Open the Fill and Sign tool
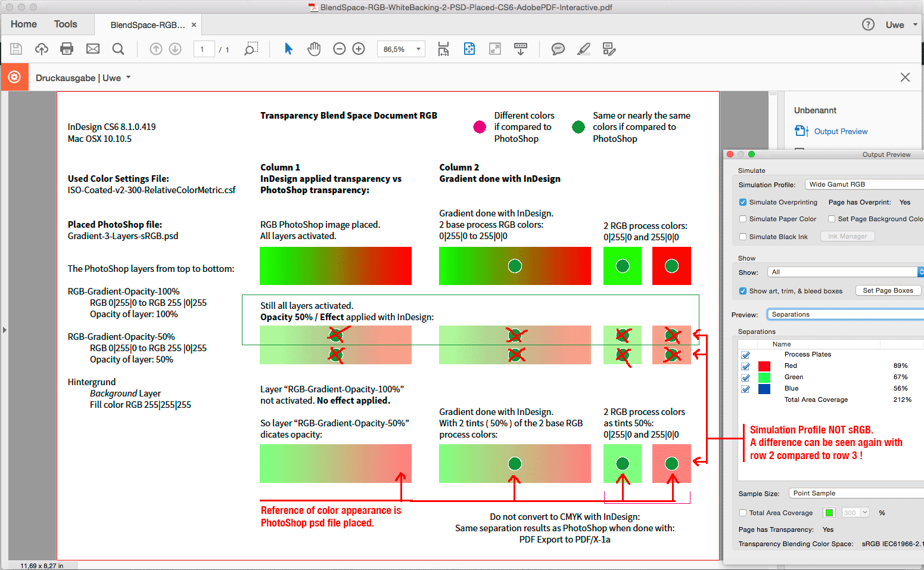Image resolution: width=924 pixels, height=570 pixels. [609, 49]
